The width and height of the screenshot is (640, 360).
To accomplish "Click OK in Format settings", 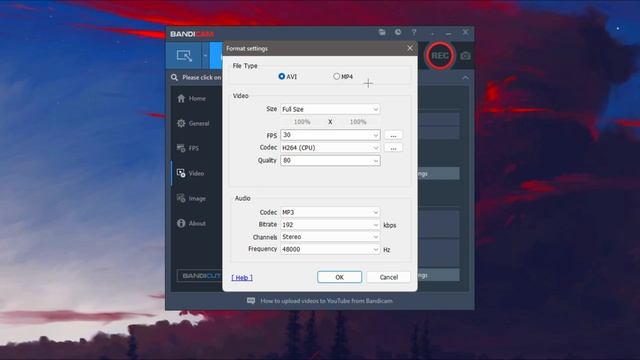I will pyautogui.click(x=339, y=277).
